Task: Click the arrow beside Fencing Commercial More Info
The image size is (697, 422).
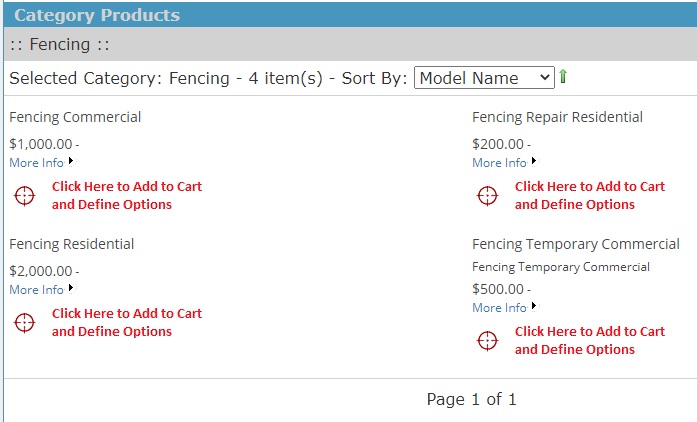Action: pyautogui.click(x=71, y=161)
